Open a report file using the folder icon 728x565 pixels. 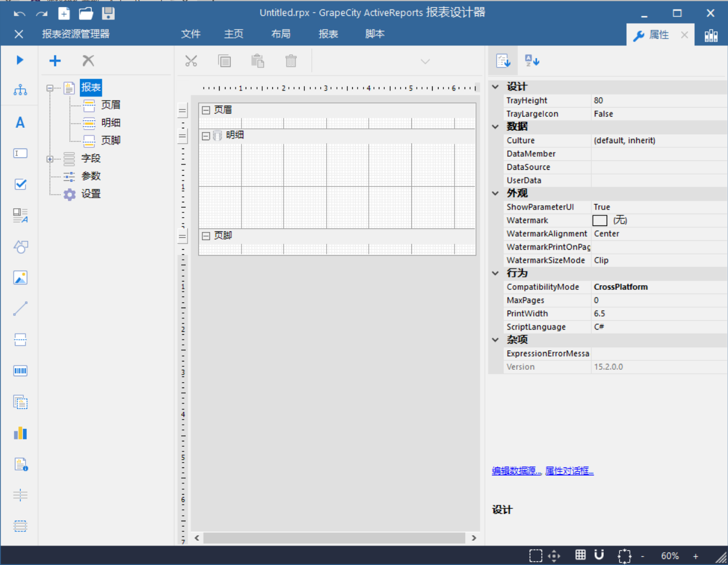pos(86,14)
